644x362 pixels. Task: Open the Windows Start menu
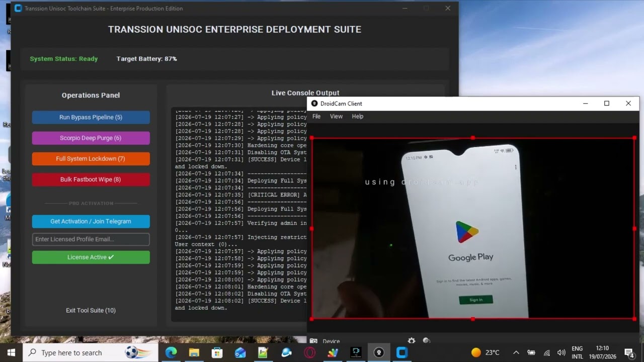coord(11,352)
